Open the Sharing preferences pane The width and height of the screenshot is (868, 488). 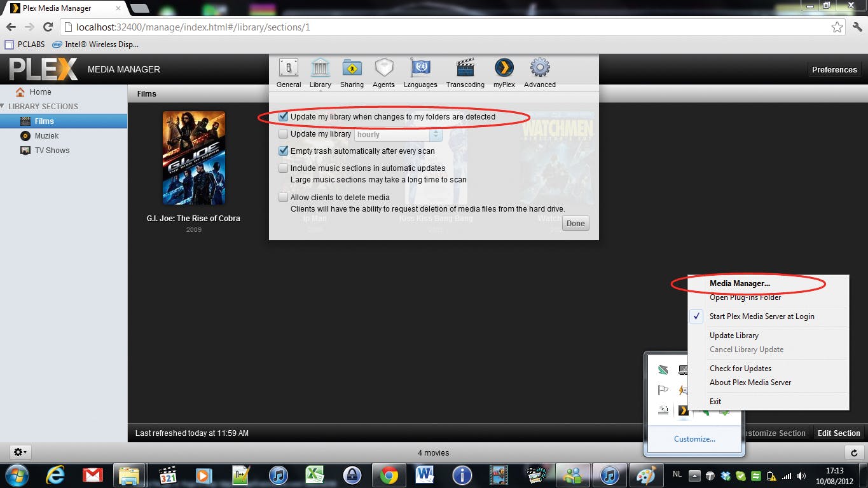[352, 73]
